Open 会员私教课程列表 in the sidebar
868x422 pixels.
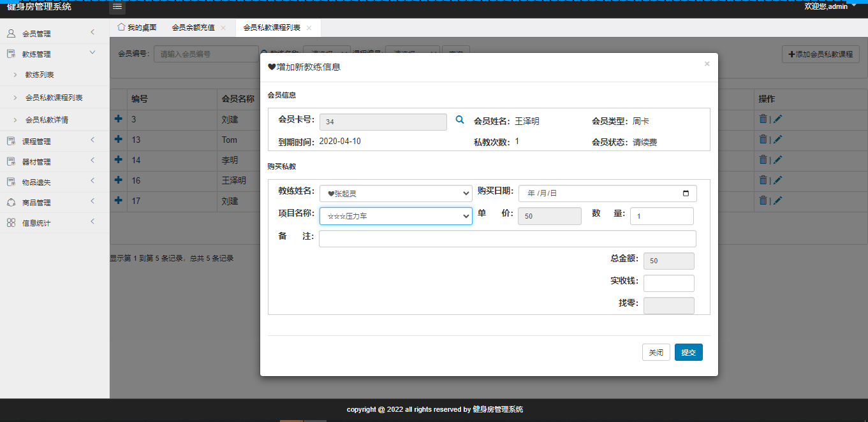(x=54, y=98)
